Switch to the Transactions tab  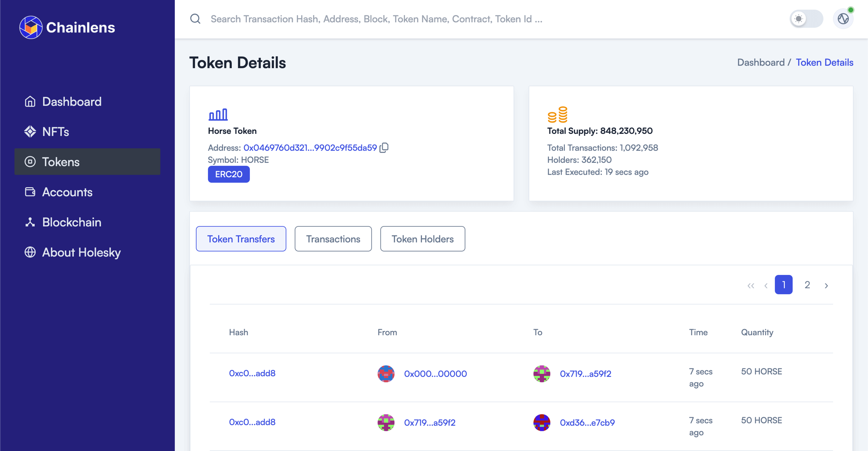pyautogui.click(x=333, y=239)
